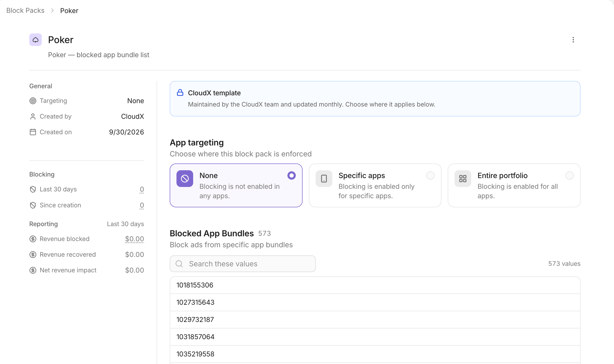Image resolution: width=614 pixels, height=364 pixels.
Task: Click the CloudX template title
Action: 214,93
